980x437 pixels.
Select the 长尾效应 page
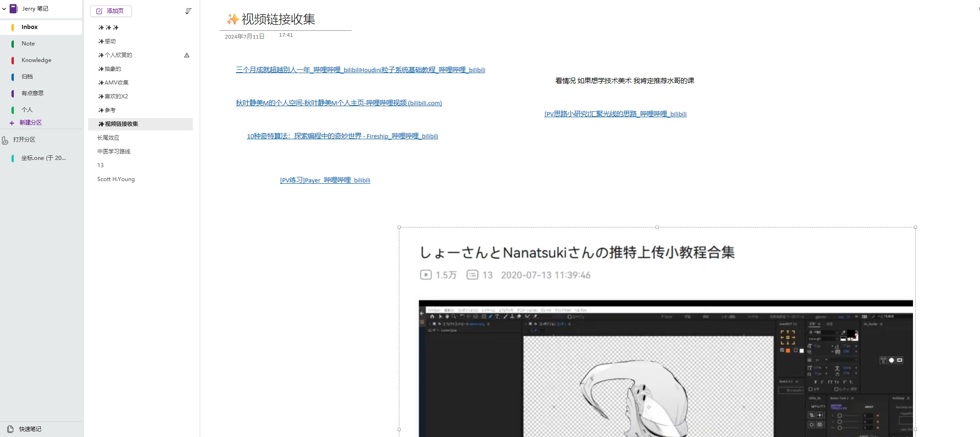pos(108,138)
